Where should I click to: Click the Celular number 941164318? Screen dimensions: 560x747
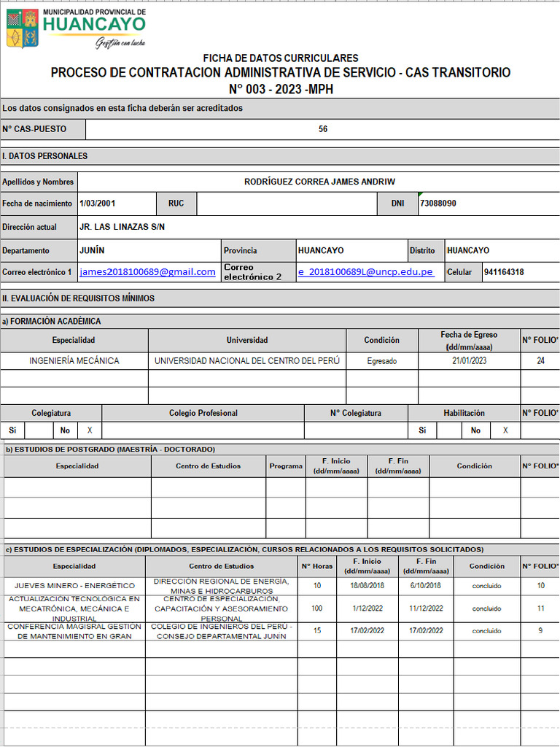click(x=503, y=272)
